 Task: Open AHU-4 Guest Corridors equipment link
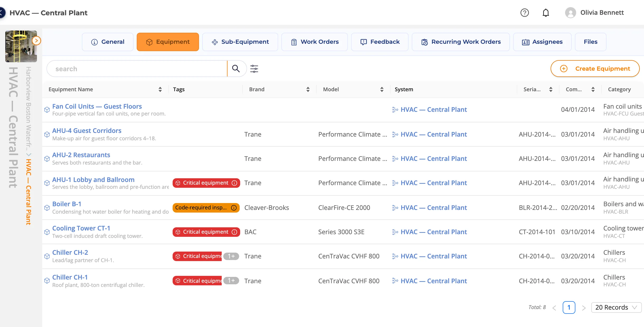(87, 131)
